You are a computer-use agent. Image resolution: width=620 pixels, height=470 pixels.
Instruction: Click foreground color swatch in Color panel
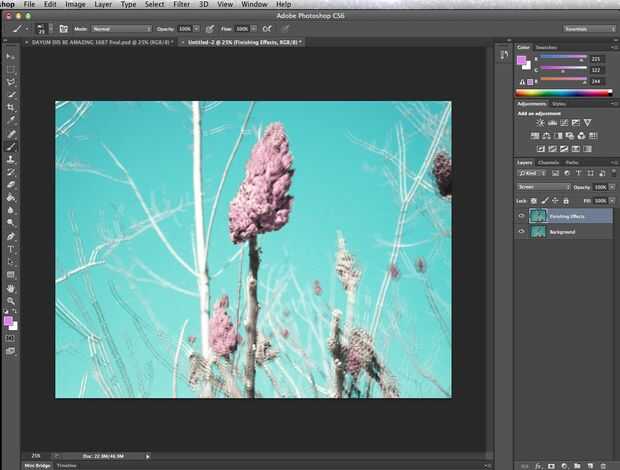(x=522, y=60)
